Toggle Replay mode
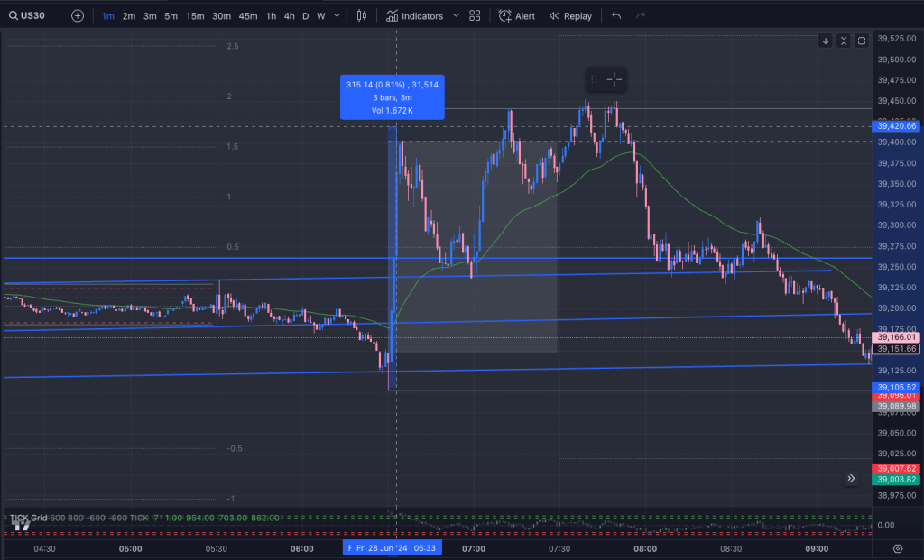This screenshot has height=560, width=924. [x=570, y=15]
